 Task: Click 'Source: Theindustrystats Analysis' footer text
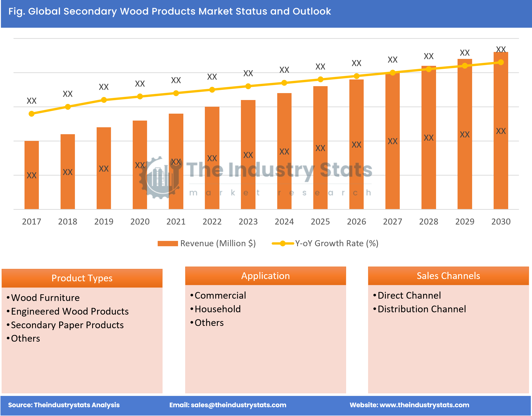(x=64, y=405)
